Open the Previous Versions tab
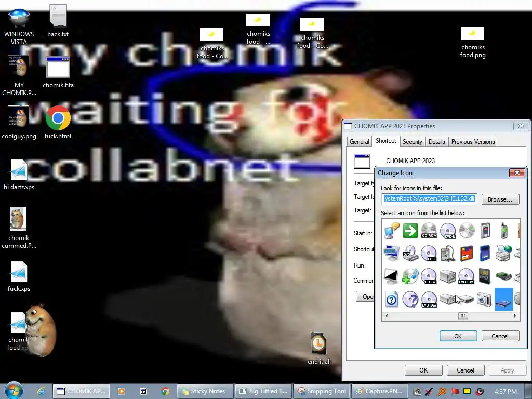532x399 pixels. pos(473,142)
